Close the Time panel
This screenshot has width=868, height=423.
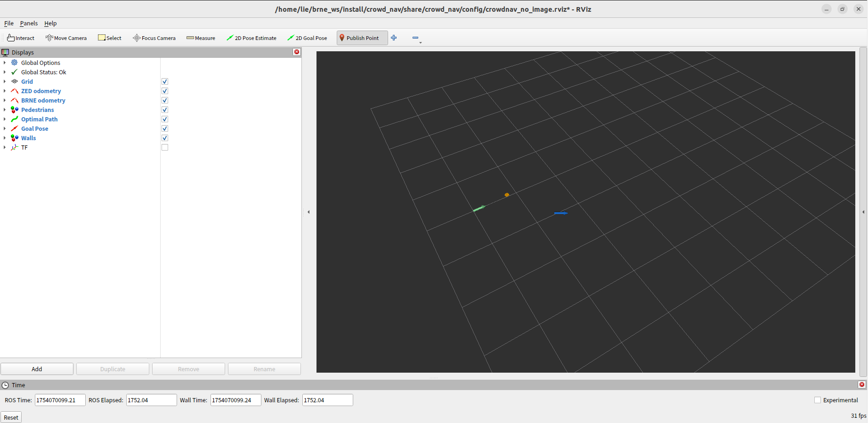click(862, 384)
